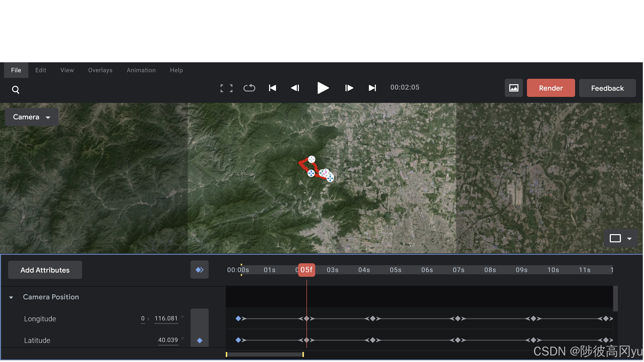Click the snapshot image icon
The image size is (644, 362).
(514, 88)
